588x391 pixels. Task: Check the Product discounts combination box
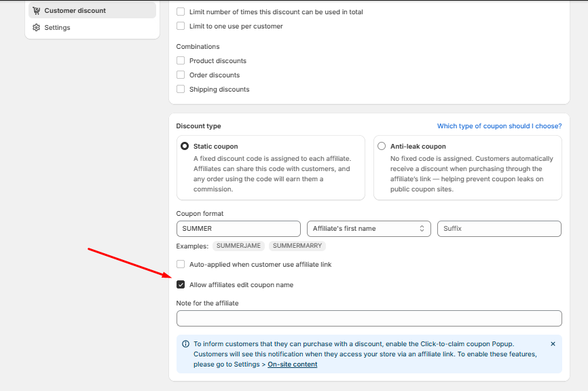click(181, 61)
